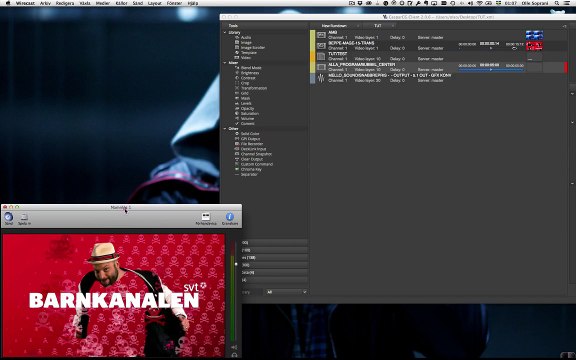Open the rundown panel menu arrow at top right
Image resolution: width=576 pixels, height=360 pixels.
564,26
